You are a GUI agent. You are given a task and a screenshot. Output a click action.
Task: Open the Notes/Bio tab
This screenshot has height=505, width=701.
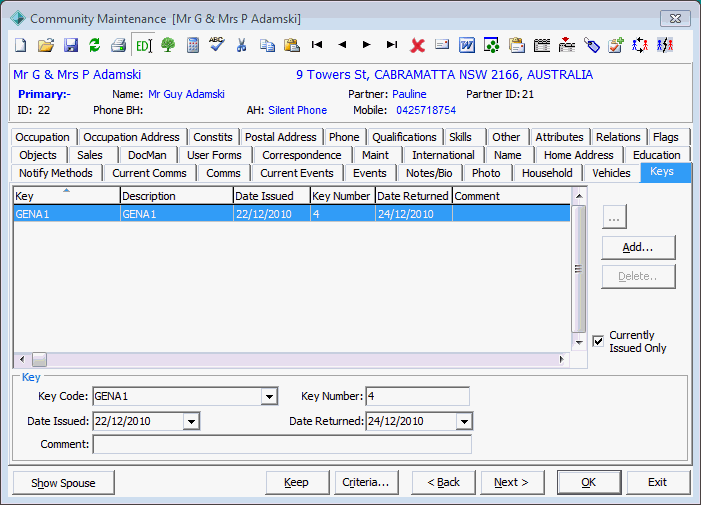429,173
